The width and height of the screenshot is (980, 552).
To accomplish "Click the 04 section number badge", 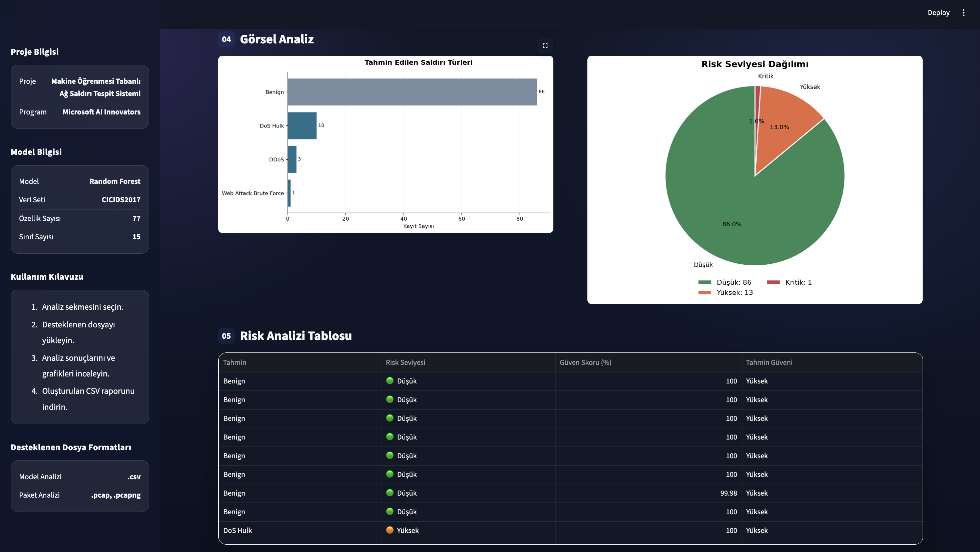I will coord(226,39).
